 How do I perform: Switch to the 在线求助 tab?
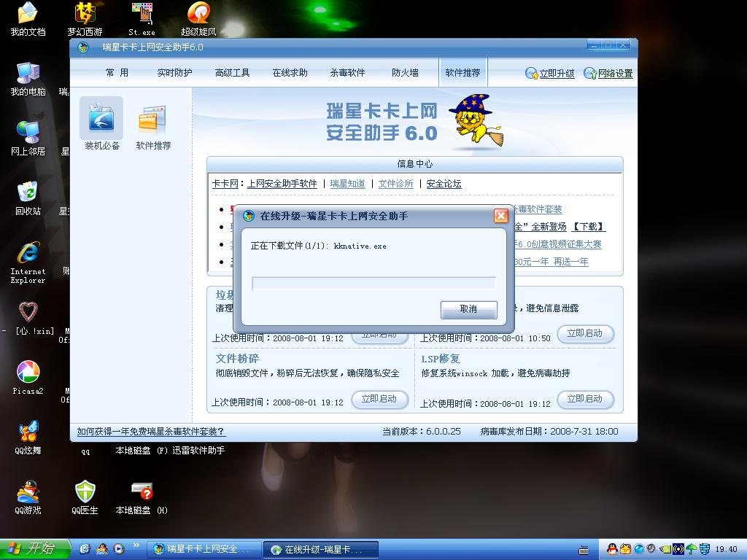click(290, 72)
